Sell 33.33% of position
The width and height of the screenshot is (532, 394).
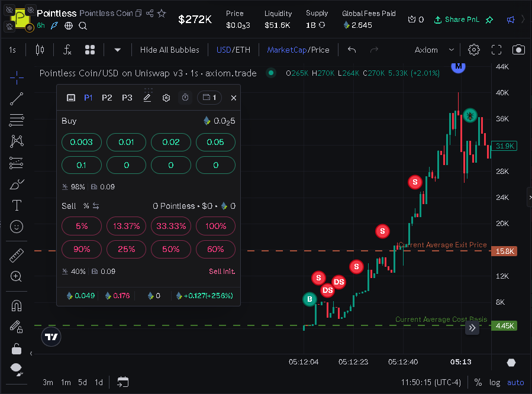[171, 226]
